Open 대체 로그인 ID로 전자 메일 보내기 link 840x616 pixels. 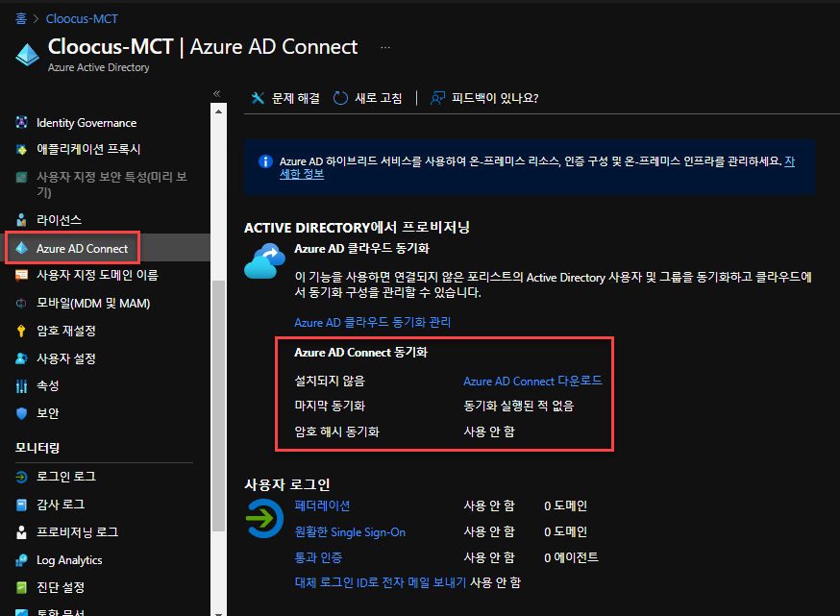pyautogui.click(x=381, y=582)
